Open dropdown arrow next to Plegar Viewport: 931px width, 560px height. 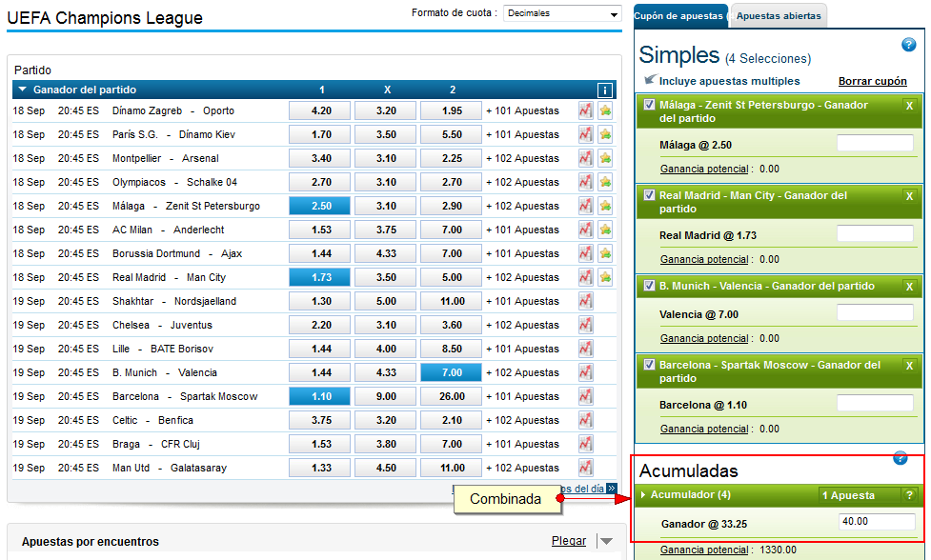point(605,541)
